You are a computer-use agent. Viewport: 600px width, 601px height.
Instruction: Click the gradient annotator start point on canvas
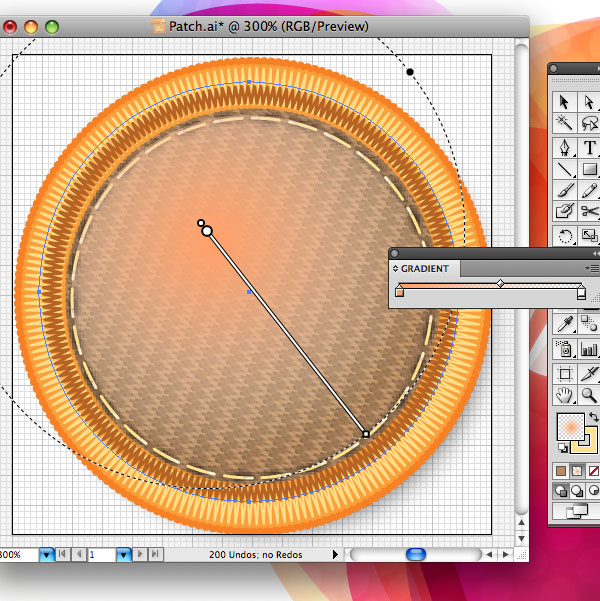(x=207, y=231)
